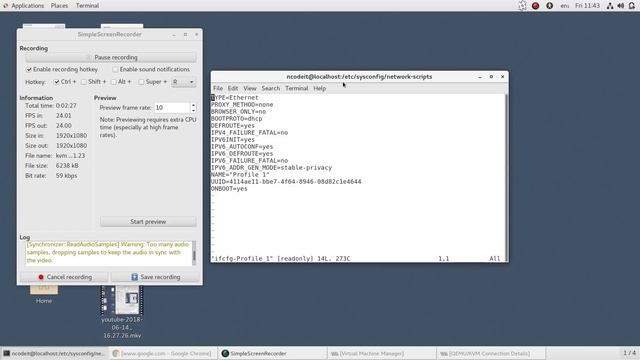Click the IPV6_ADDR_GEN_MODE=stable-privacy line

271,168
